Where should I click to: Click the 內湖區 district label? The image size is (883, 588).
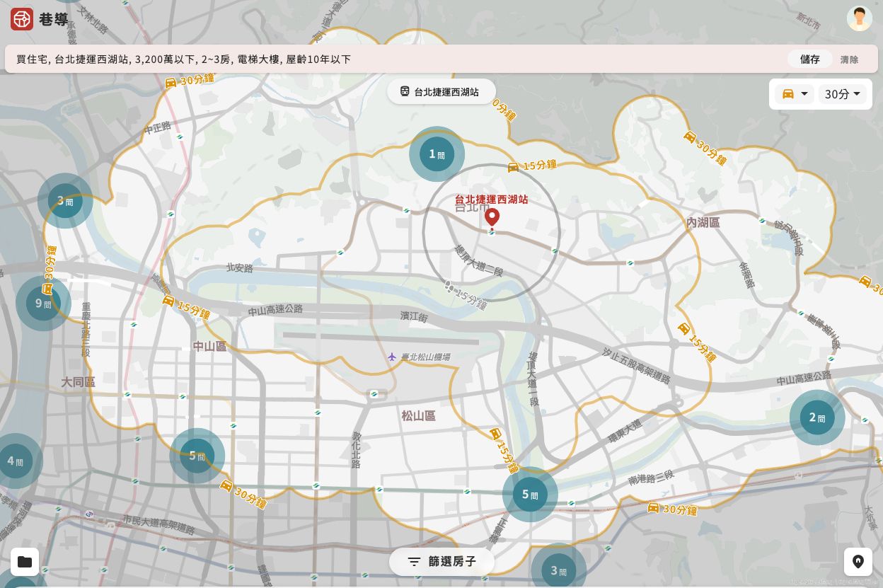coord(703,222)
